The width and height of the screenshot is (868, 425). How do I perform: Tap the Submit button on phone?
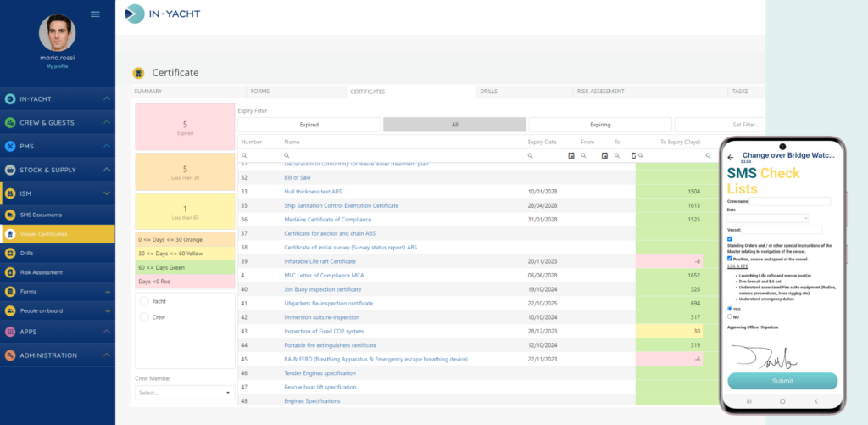pos(782,381)
